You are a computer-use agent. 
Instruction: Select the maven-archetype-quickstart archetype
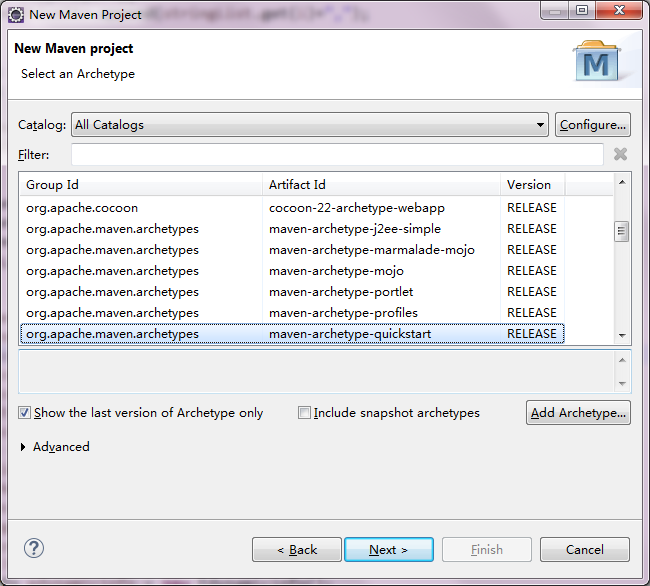(x=292, y=334)
